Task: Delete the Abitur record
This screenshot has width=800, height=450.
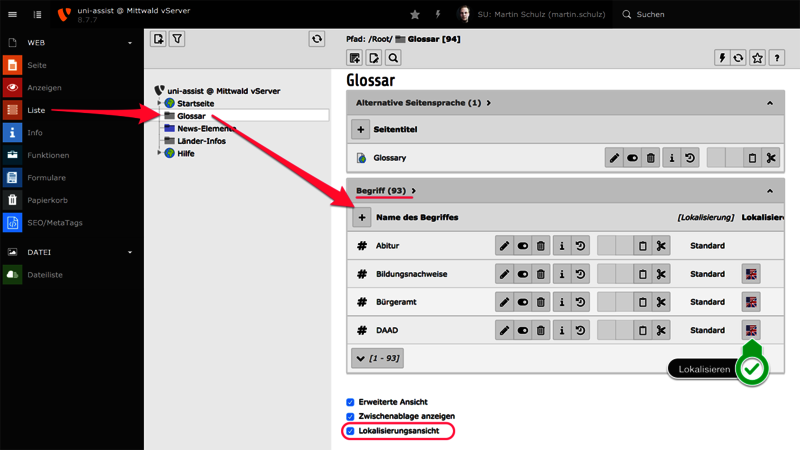Action: tap(541, 246)
